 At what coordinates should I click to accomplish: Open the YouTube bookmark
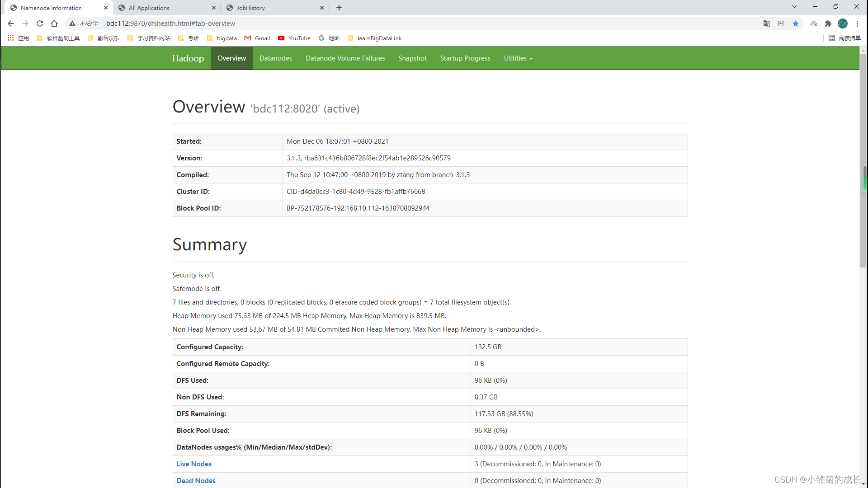(294, 38)
